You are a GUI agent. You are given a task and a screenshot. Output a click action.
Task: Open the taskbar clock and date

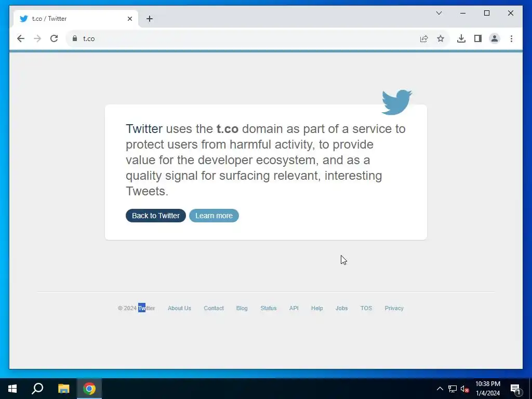point(488,389)
